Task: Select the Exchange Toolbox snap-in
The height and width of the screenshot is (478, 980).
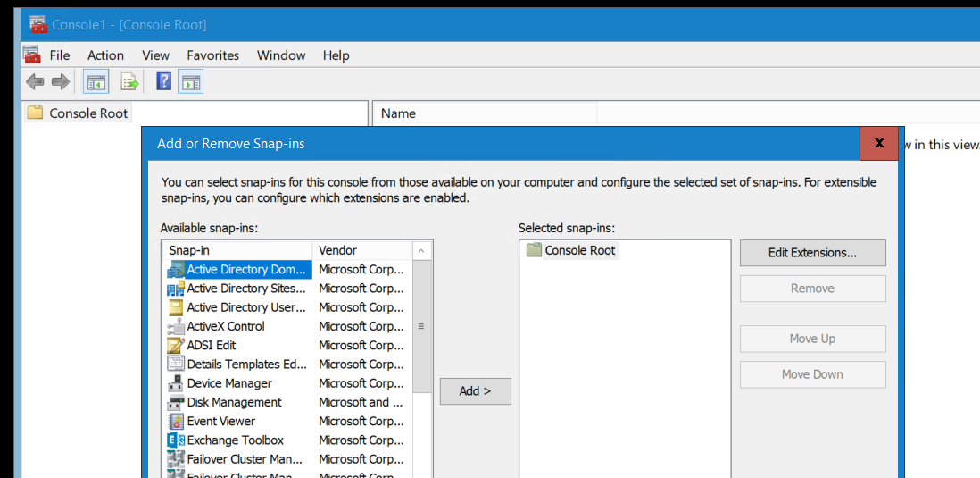Action: [x=235, y=440]
